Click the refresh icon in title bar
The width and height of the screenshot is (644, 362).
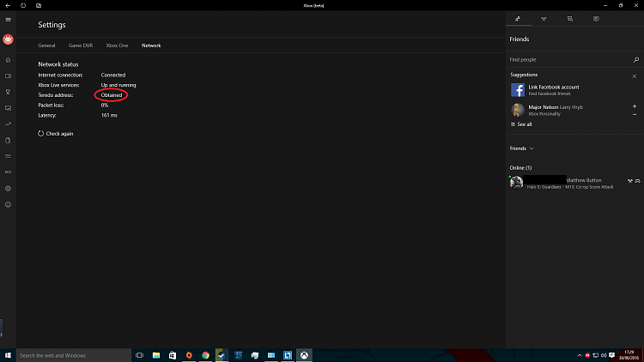[x=23, y=6]
